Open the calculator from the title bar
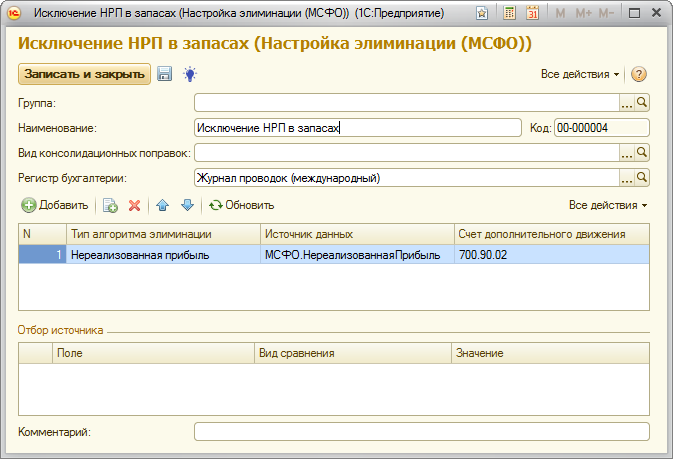673x459 pixels. coord(509,13)
